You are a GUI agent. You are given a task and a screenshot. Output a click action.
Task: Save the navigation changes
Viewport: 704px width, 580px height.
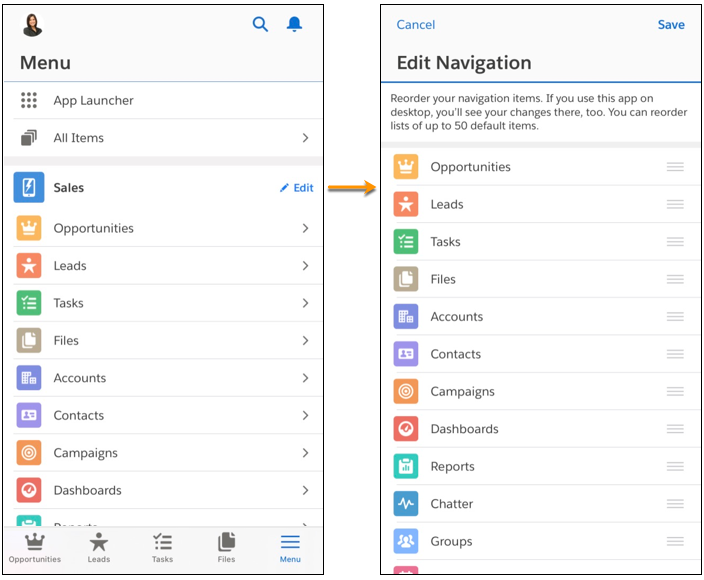tap(671, 25)
